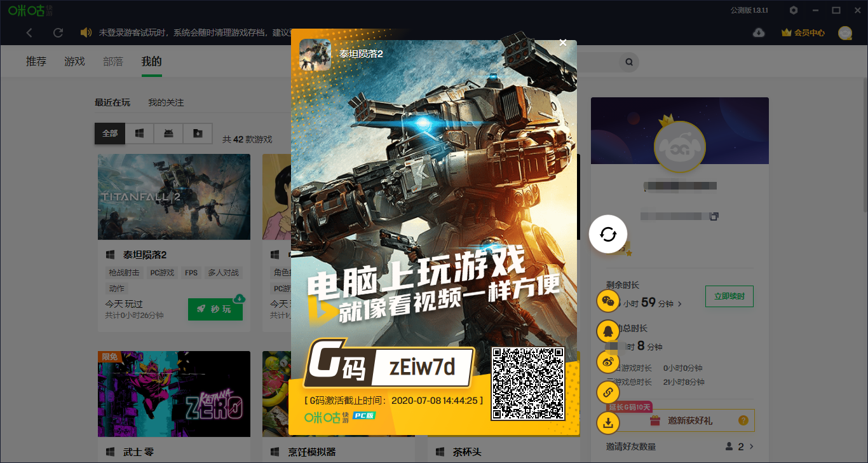Open the 最近在玩 sub-tab
868x463 pixels.
112,102
